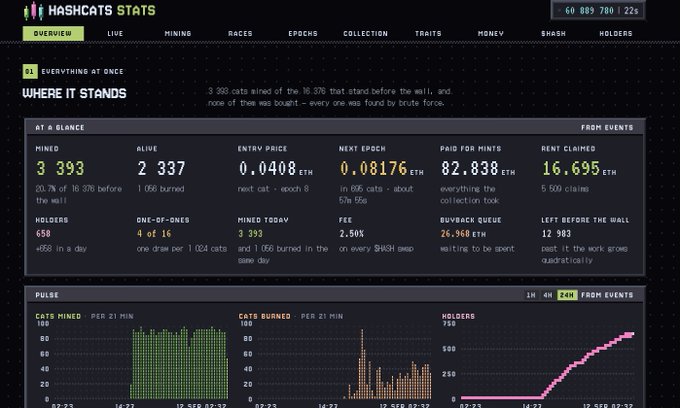Click the entry price 0.0408 ETH
Viewport: 680px width, 408px height.
pyautogui.click(x=275, y=169)
